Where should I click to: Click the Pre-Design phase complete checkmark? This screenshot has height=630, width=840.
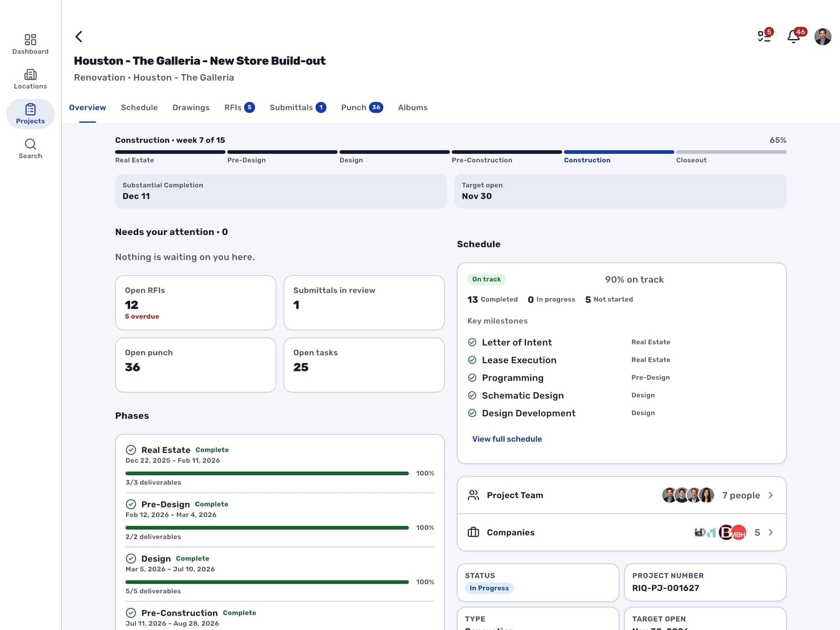[x=131, y=504]
